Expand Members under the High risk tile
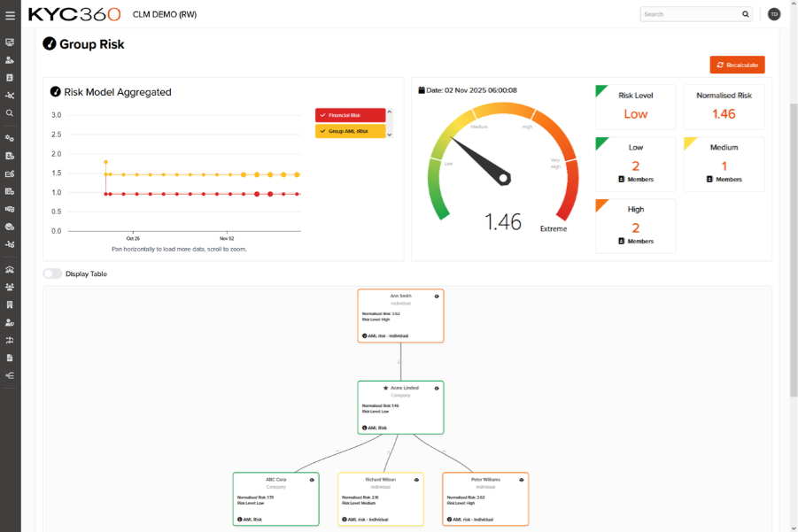Viewport: 798px width, 532px height. (x=635, y=241)
